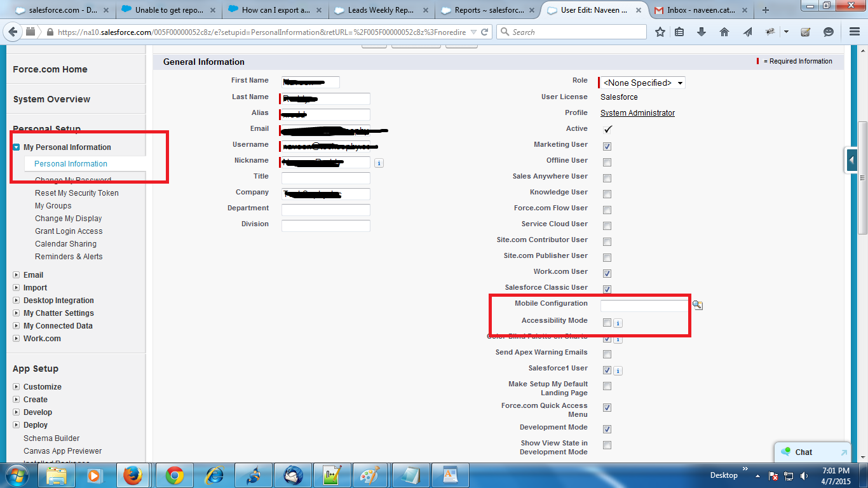Open the Mobile Configuration lookup magnifier
This screenshot has width=868, height=488.
click(x=697, y=305)
